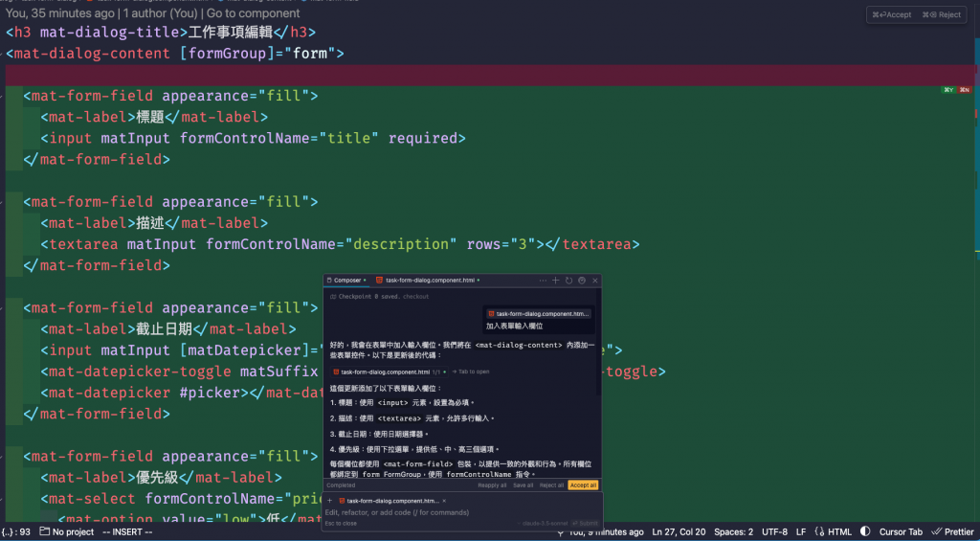Screen dimensions: 980x541
Task: Reject the diff using top Reject button
Action: pos(942,15)
